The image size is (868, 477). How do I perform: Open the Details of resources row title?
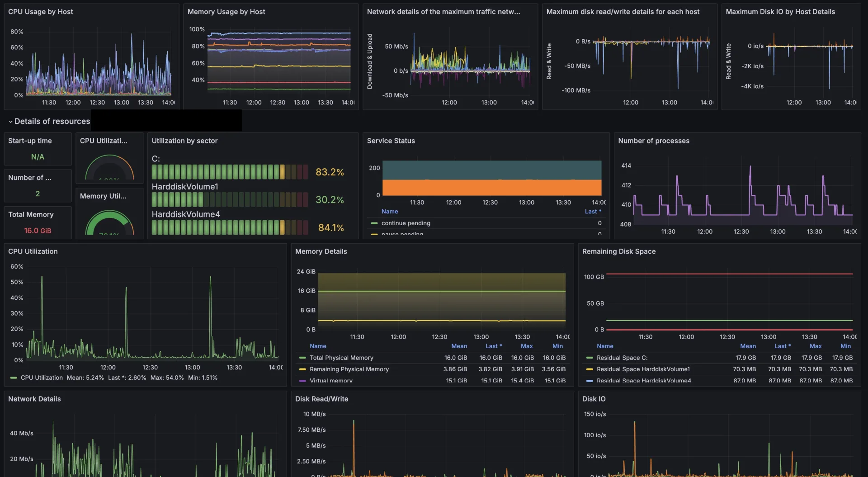click(52, 121)
